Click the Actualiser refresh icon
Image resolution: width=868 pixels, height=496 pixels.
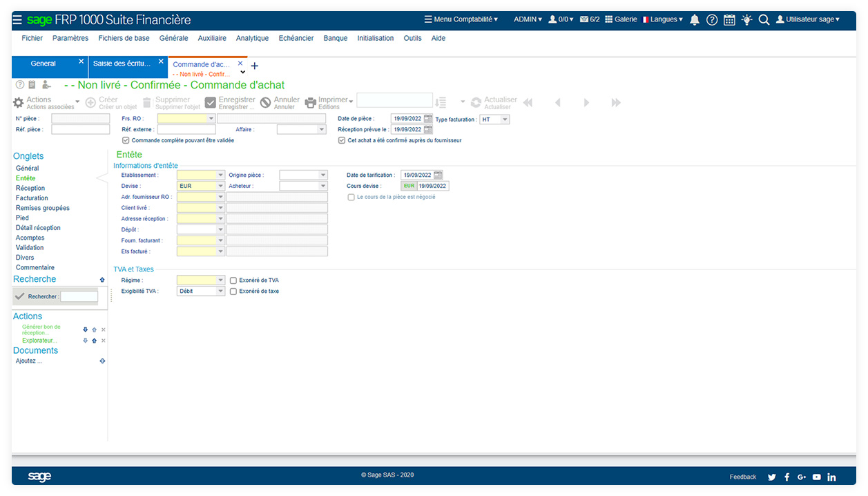(476, 103)
